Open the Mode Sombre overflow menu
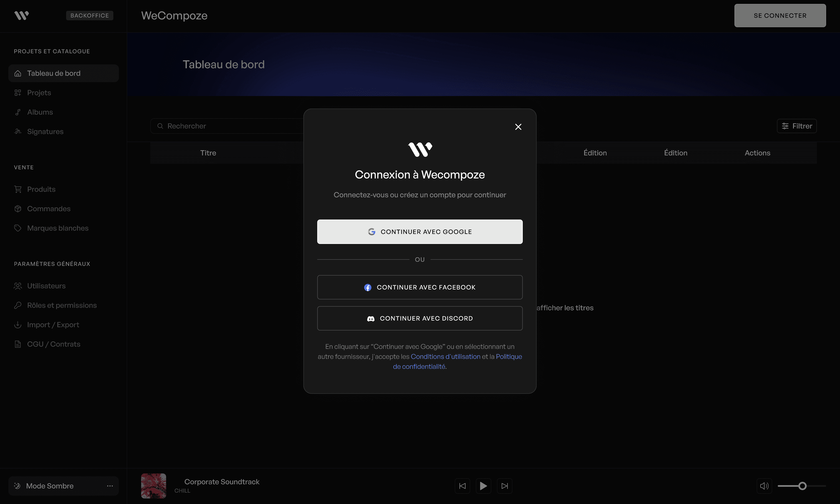 pyautogui.click(x=110, y=486)
